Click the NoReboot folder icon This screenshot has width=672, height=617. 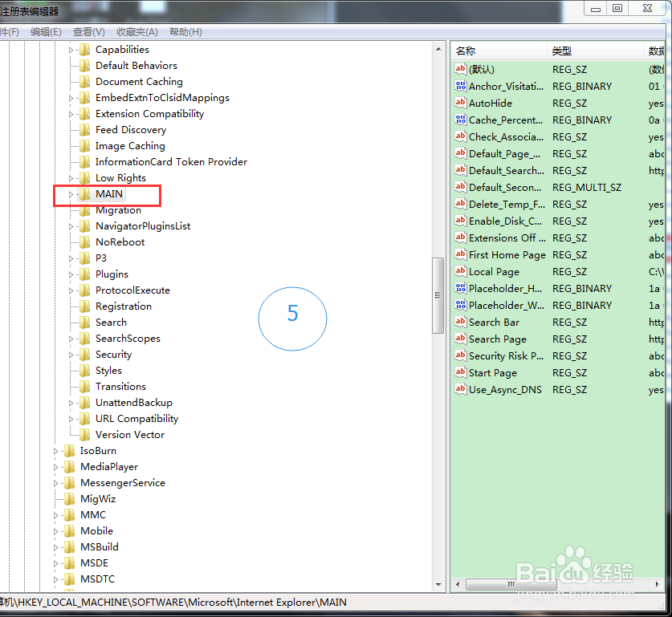[85, 242]
